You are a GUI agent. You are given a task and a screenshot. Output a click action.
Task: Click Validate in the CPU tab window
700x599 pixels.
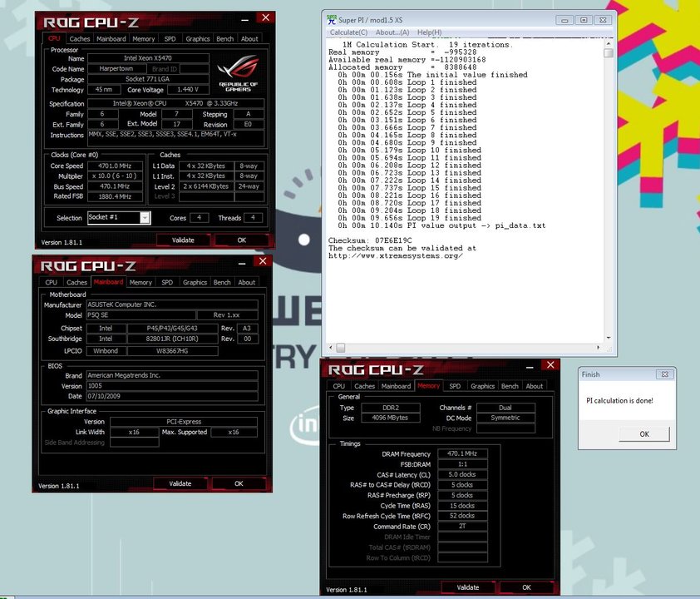click(183, 240)
